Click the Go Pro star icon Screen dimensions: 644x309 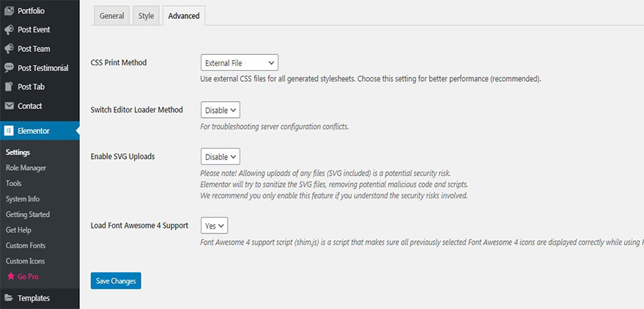click(x=10, y=277)
